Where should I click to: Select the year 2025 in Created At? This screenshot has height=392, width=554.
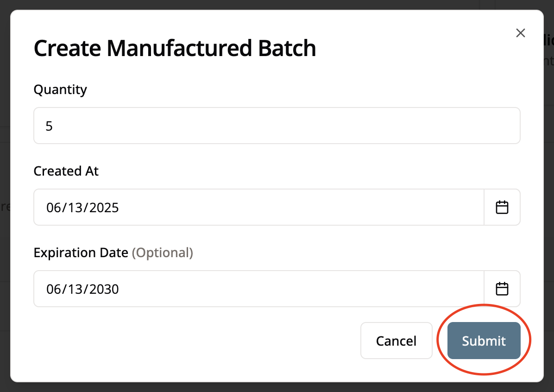tap(104, 208)
